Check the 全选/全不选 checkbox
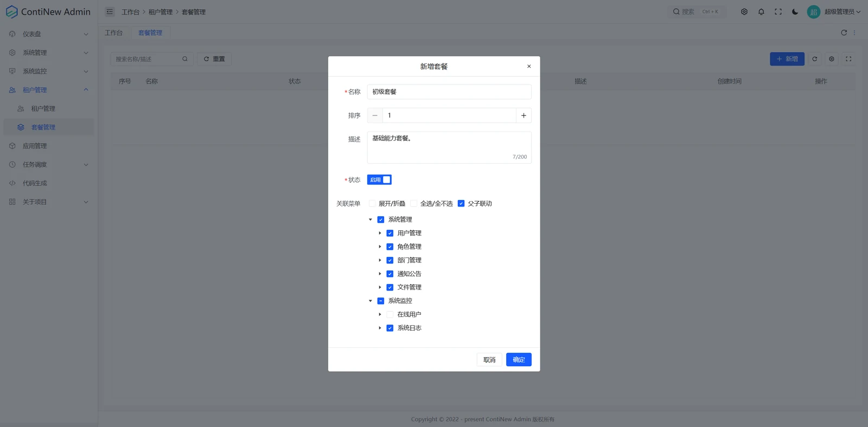Image resolution: width=868 pixels, height=427 pixels. [x=414, y=203]
